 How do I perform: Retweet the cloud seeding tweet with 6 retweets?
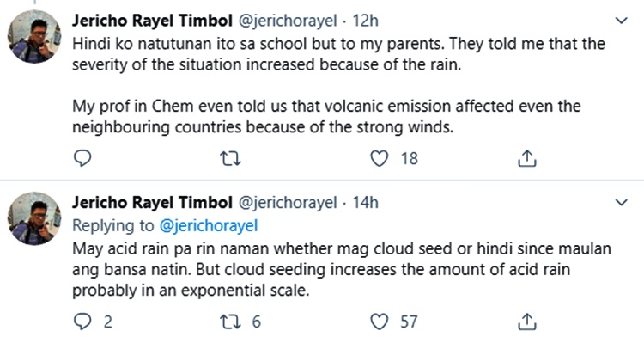[230, 322]
